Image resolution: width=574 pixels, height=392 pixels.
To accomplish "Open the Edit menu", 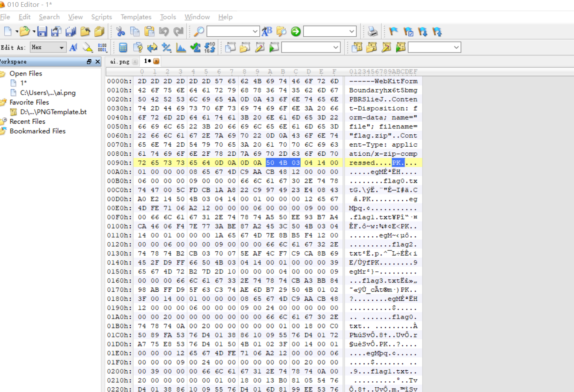I will coord(24,17).
